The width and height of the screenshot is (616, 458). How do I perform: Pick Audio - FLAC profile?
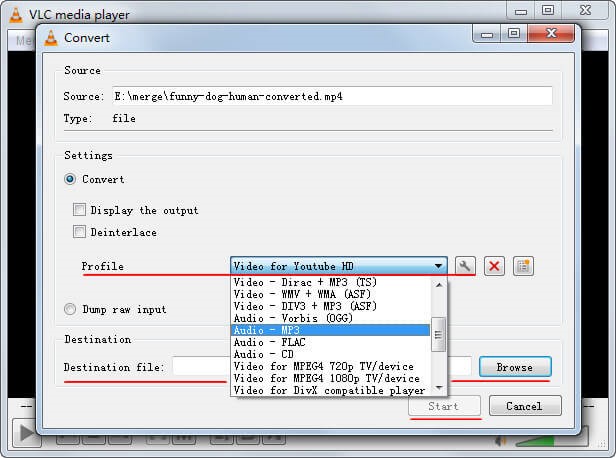(330, 342)
